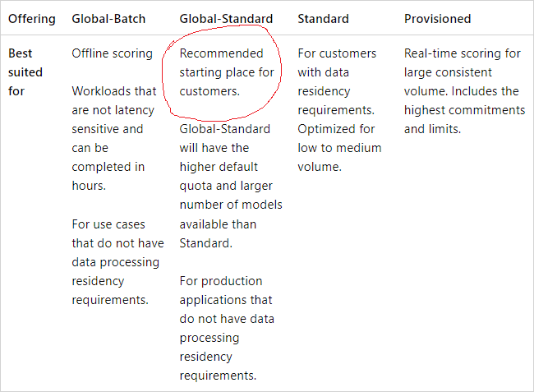Viewport: 534px width, 392px height.
Task: Click the "Offline scoring" text
Action: (x=112, y=53)
